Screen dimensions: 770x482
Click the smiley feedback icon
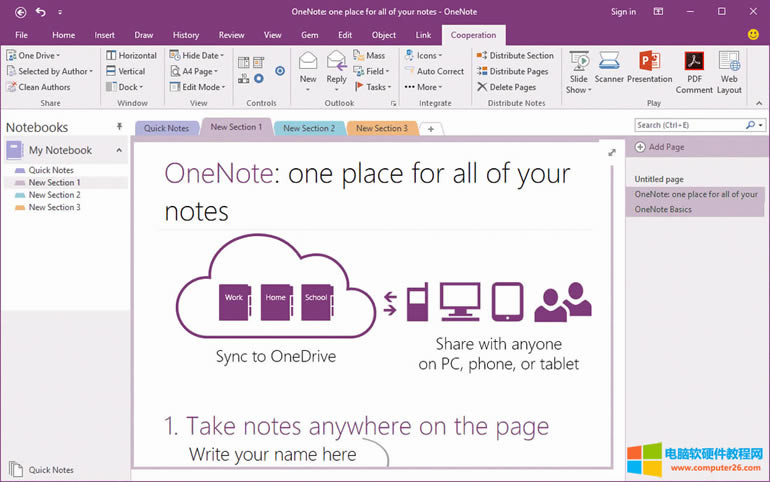[x=753, y=35]
